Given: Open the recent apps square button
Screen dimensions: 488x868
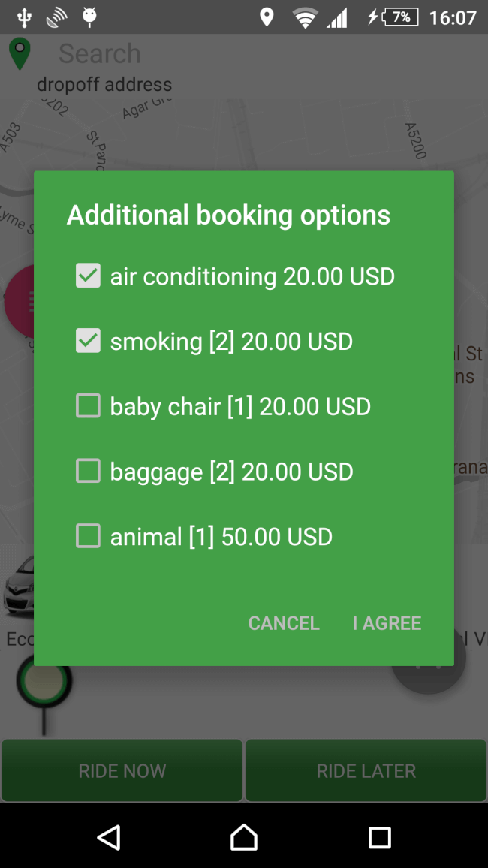Looking at the screenshot, I should 379,837.
